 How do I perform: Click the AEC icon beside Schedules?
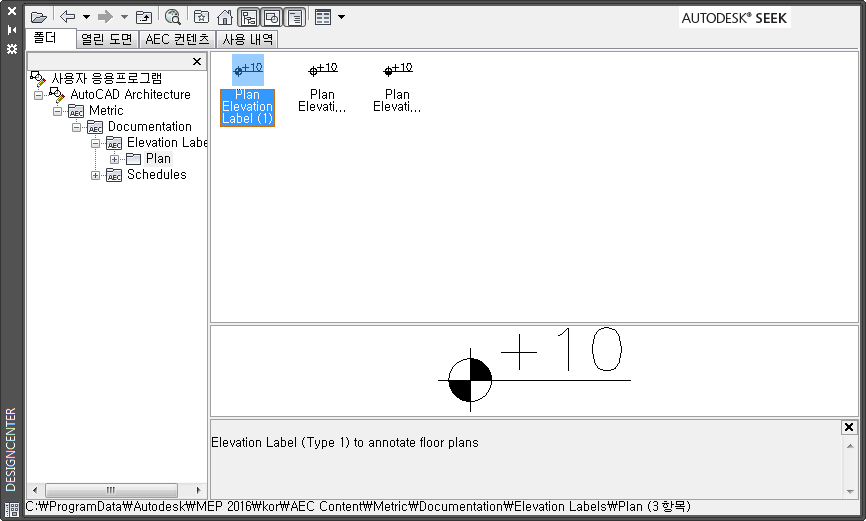(x=114, y=175)
